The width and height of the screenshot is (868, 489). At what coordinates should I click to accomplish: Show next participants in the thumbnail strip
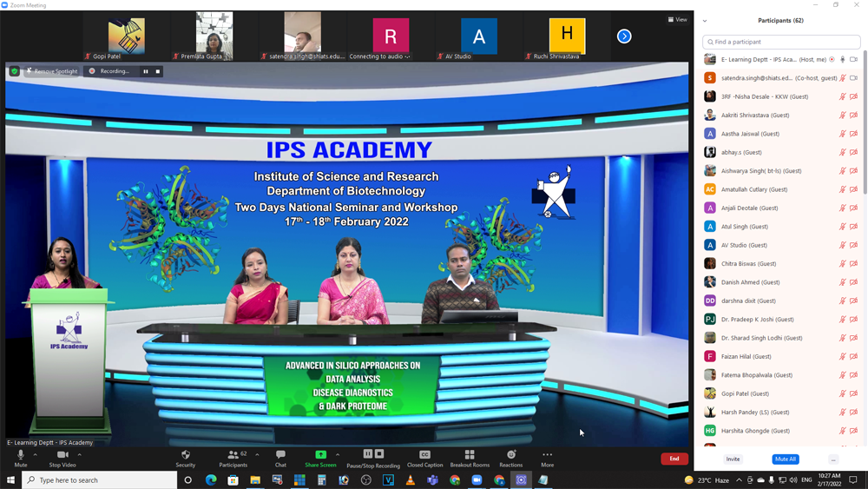pyautogui.click(x=624, y=36)
